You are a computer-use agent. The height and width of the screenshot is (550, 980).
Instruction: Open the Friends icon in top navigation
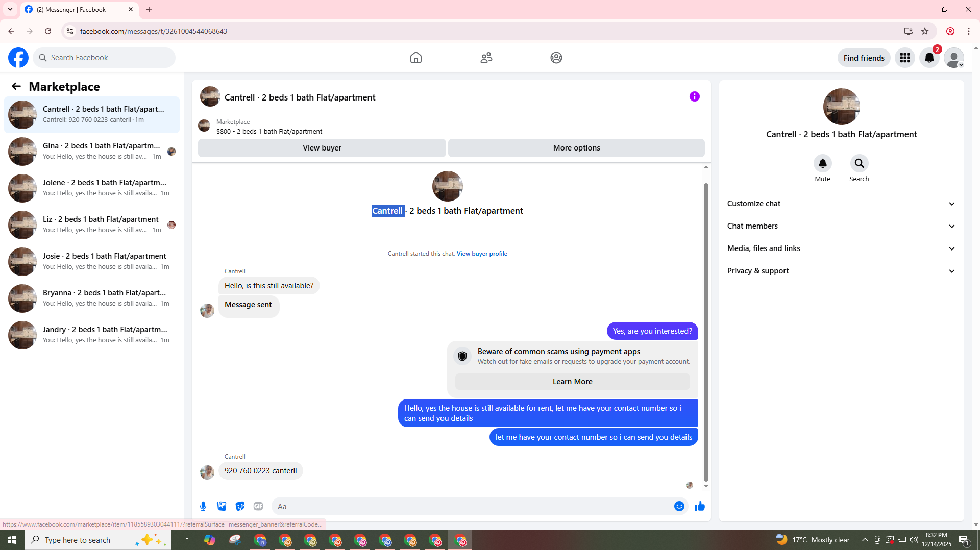(486, 58)
